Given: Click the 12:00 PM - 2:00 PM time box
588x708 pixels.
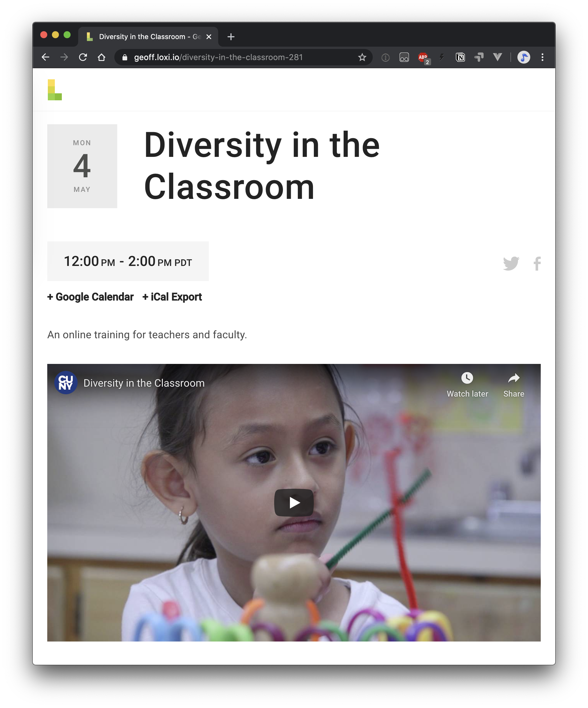Looking at the screenshot, I should pyautogui.click(x=128, y=261).
